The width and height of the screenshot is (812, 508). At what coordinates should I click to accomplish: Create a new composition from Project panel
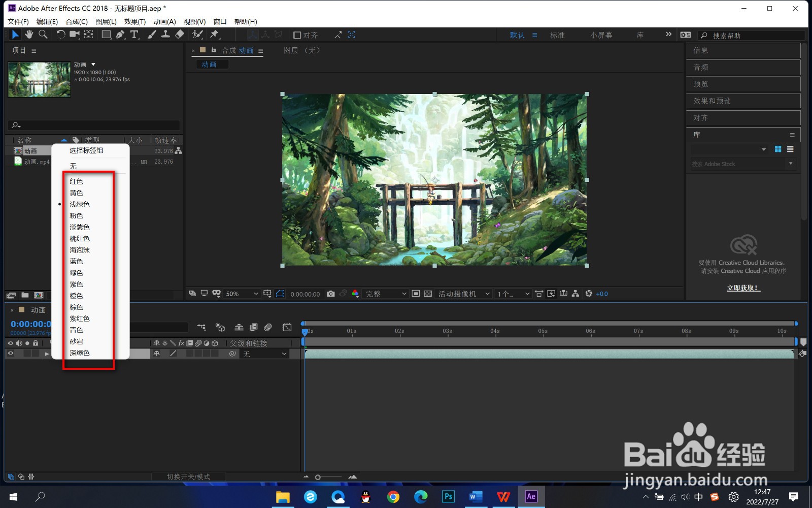pyautogui.click(x=39, y=295)
